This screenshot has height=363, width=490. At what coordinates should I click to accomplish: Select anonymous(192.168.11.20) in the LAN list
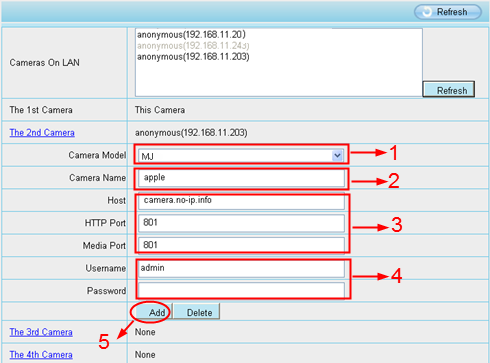pyautogui.click(x=191, y=34)
